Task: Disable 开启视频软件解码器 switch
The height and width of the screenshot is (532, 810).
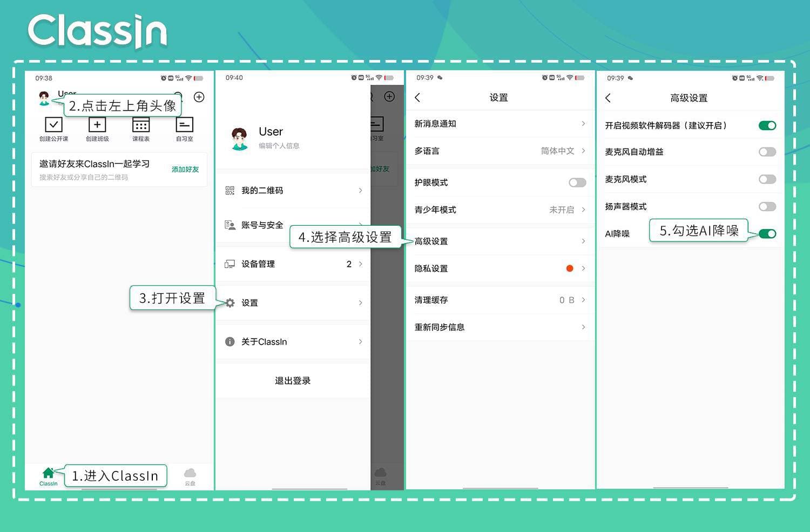Action: coord(767,125)
